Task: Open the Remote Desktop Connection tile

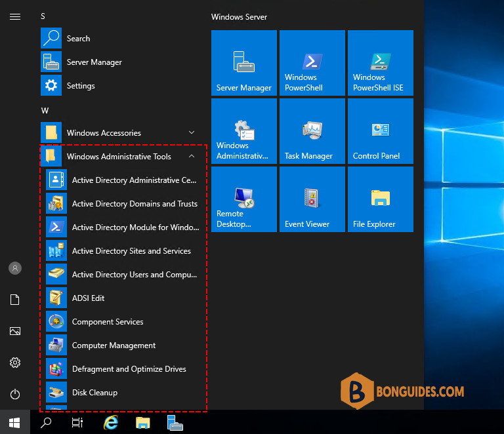Action: pyautogui.click(x=244, y=199)
